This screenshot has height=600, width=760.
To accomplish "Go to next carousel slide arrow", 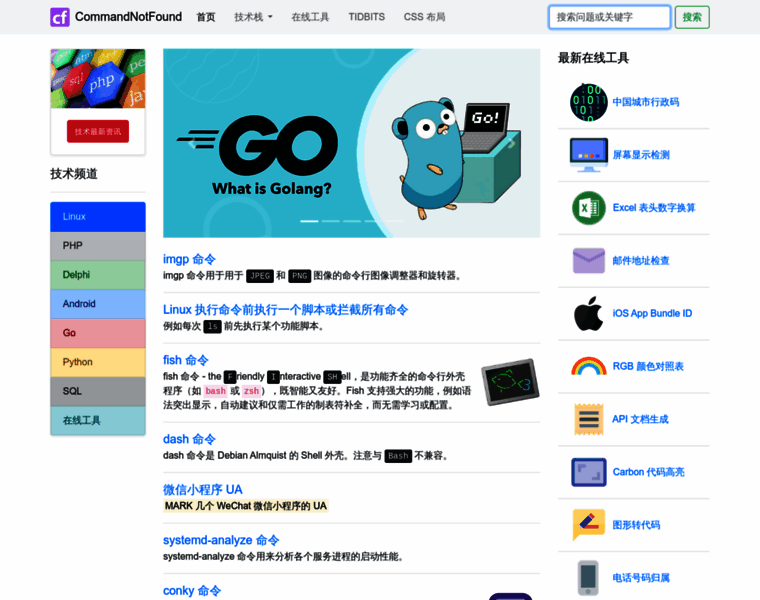I will click(511, 143).
